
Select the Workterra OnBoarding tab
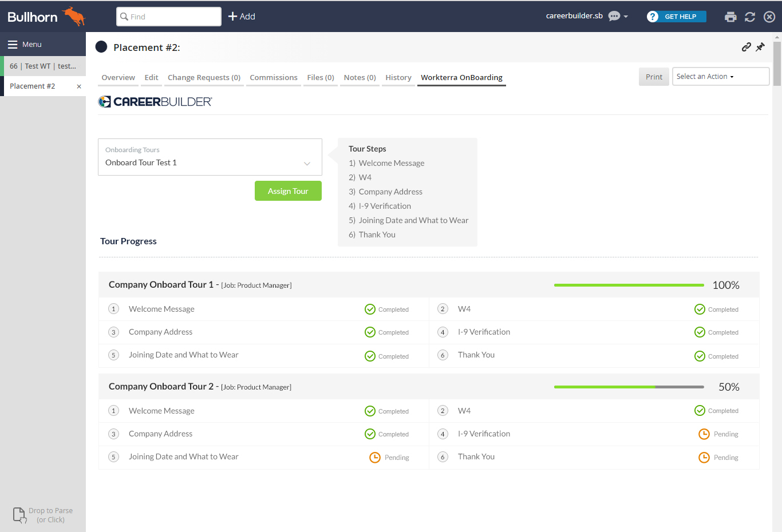461,77
